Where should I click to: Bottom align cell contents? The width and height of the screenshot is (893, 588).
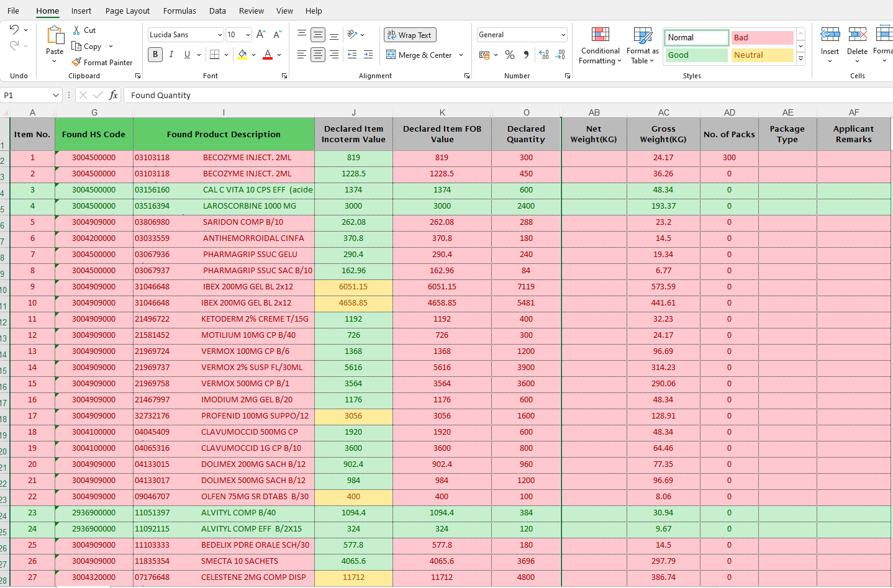point(334,35)
